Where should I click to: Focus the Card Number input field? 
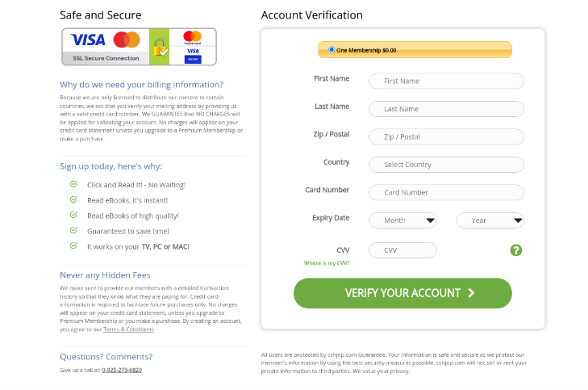tap(446, 192)
